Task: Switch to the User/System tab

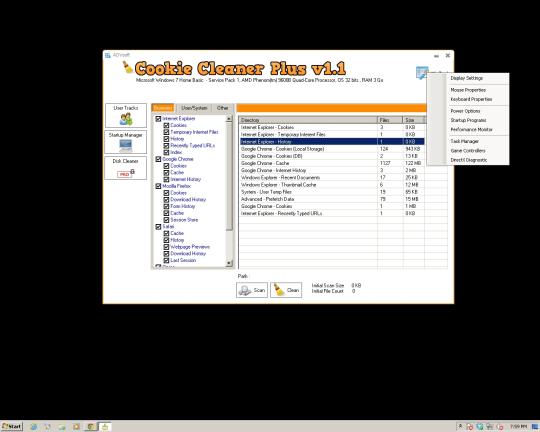Action: (x=194, y=108)
